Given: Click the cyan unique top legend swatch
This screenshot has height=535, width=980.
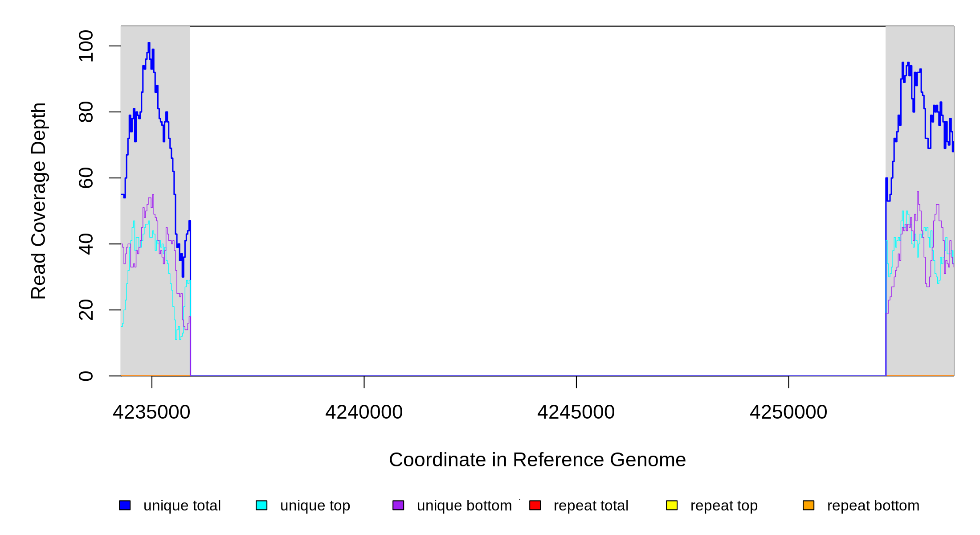Looking at the screenshot, I should [x=261, y=505].
